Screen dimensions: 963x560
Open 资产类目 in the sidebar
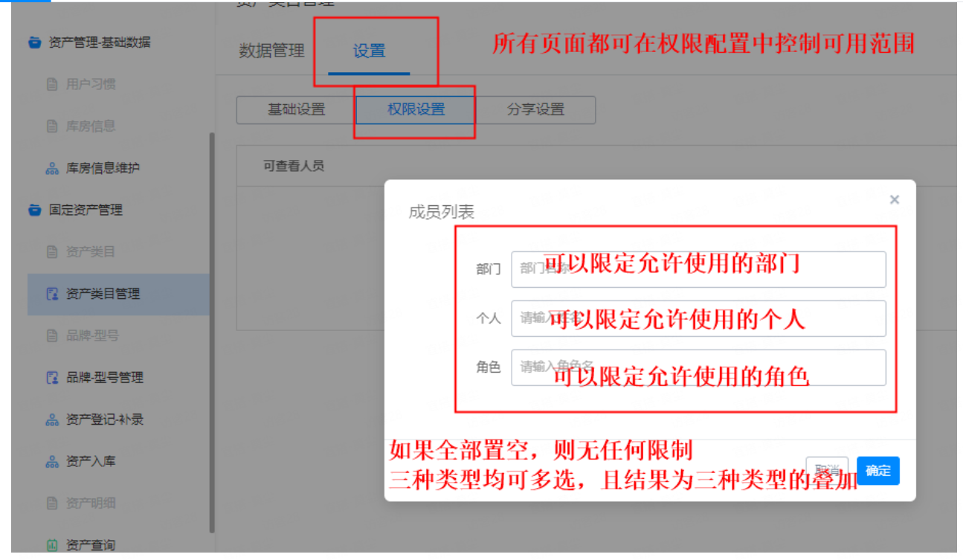91,252
